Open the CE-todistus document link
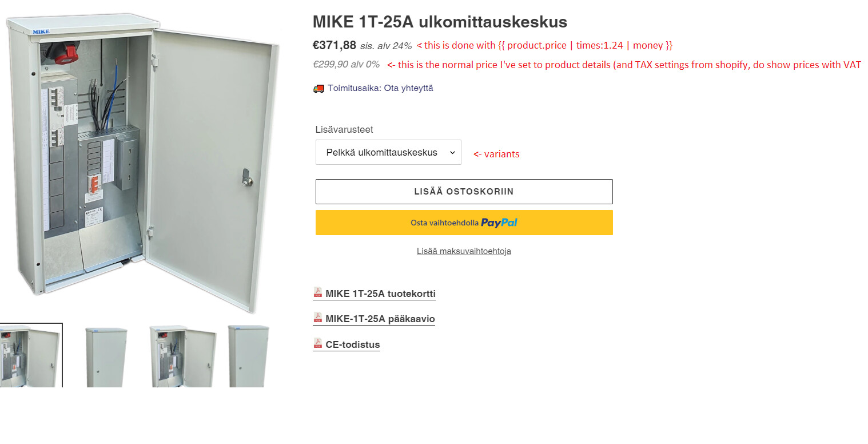868x444 pixels. pos(353,344)
